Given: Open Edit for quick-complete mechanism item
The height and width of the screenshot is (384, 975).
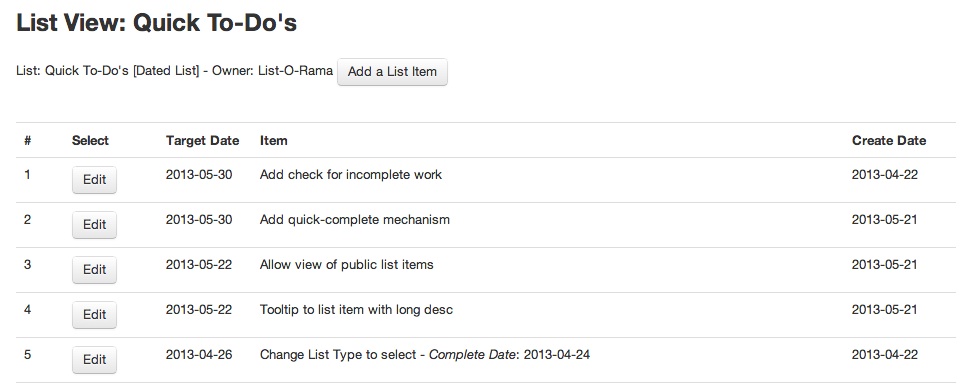Looking at the screenshot, I should point(95,224).
